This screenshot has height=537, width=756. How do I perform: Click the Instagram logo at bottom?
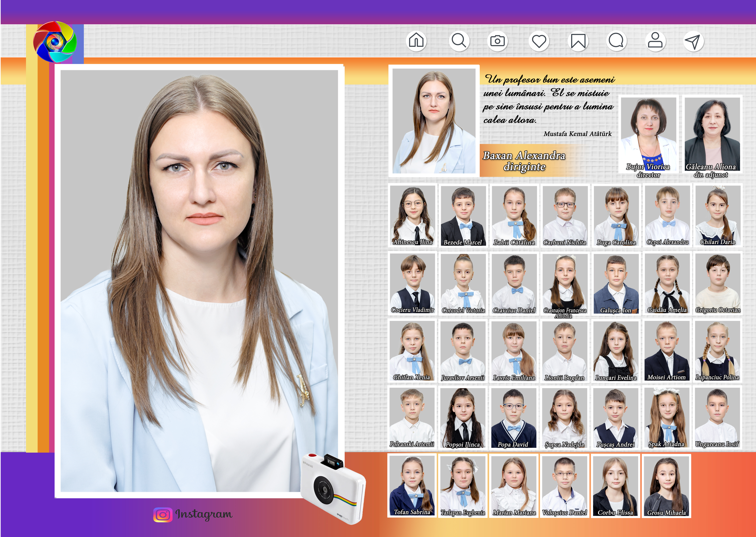point(163,515)
